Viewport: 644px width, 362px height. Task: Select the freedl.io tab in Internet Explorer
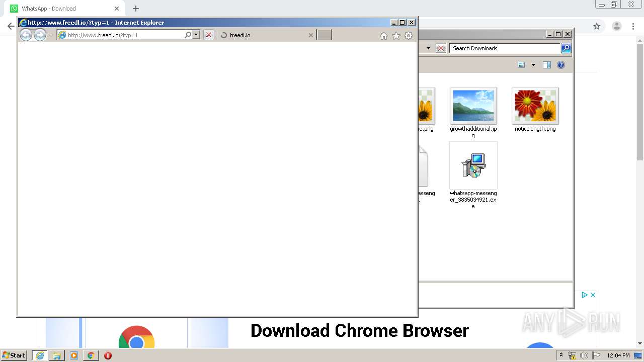pos(267,35)
